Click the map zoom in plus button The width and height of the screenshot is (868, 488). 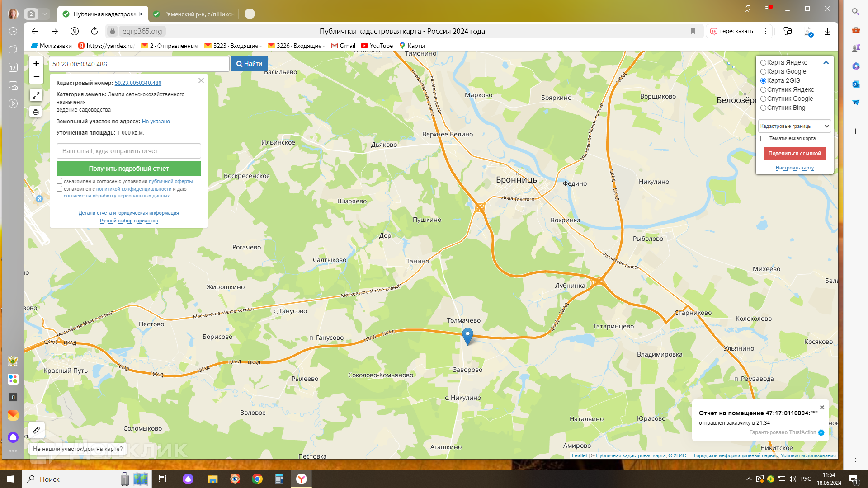36,63
